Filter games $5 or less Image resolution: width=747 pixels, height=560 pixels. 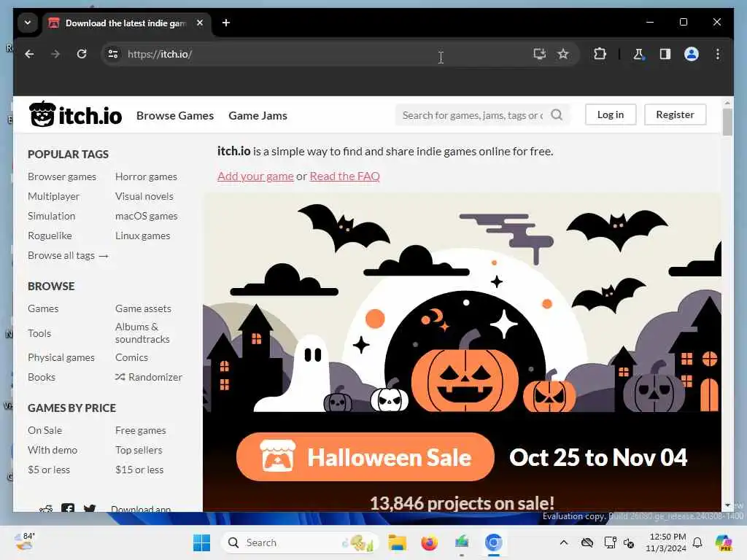click(x=49, y=470)
